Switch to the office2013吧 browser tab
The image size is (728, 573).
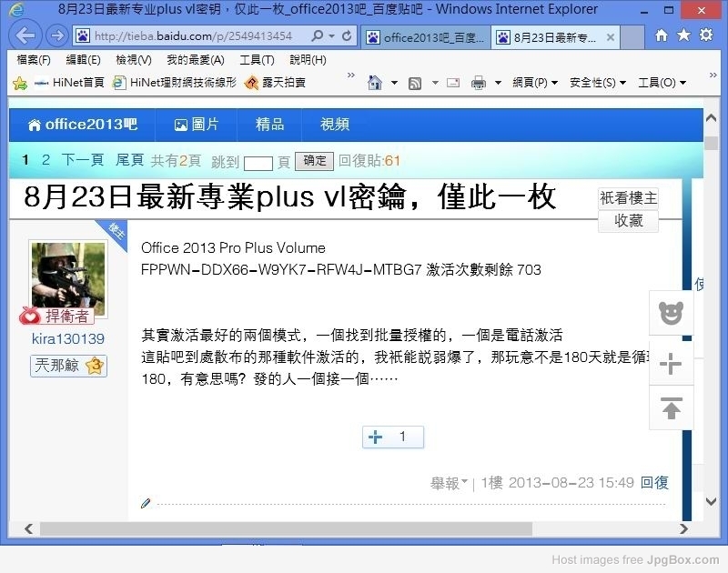(x=425, y=37)
